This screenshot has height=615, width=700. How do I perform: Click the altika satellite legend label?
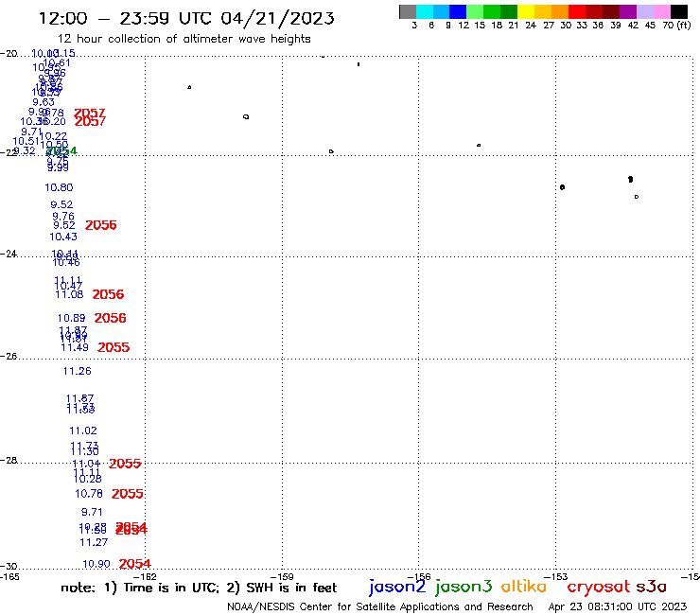tap(524, 586)
